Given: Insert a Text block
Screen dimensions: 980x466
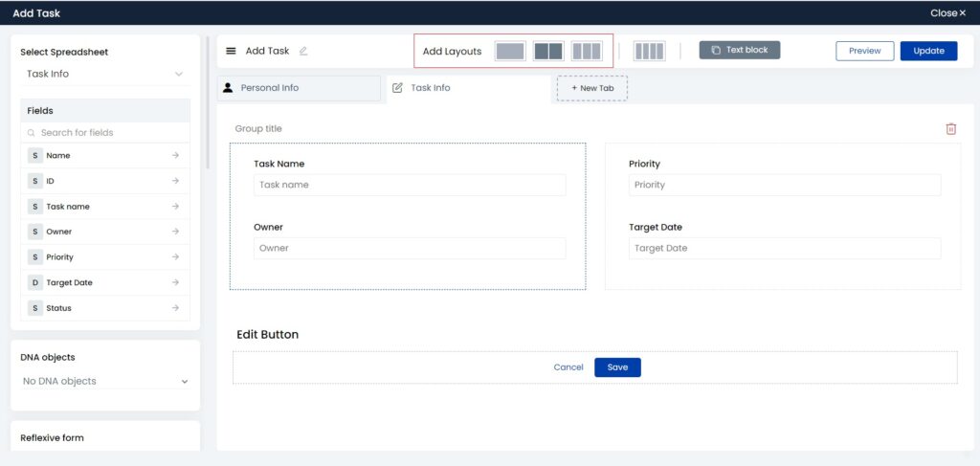Looking at the screenshot, I should [739, 50].
